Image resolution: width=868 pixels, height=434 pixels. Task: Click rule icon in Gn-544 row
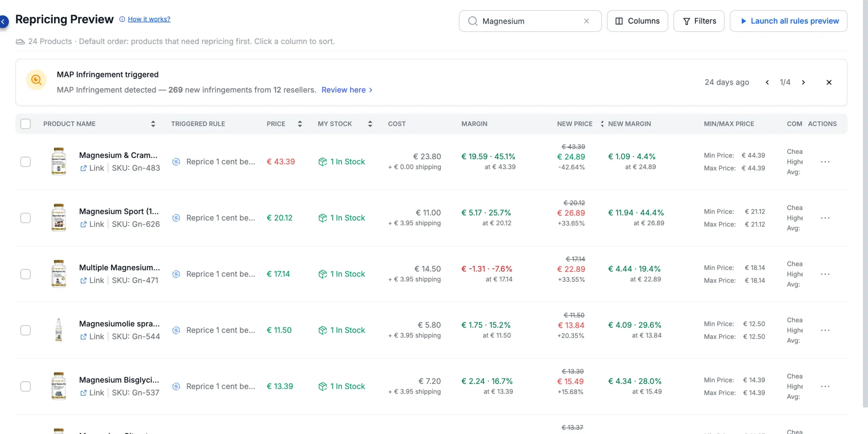pyautogui.click(x=176, y=330)
